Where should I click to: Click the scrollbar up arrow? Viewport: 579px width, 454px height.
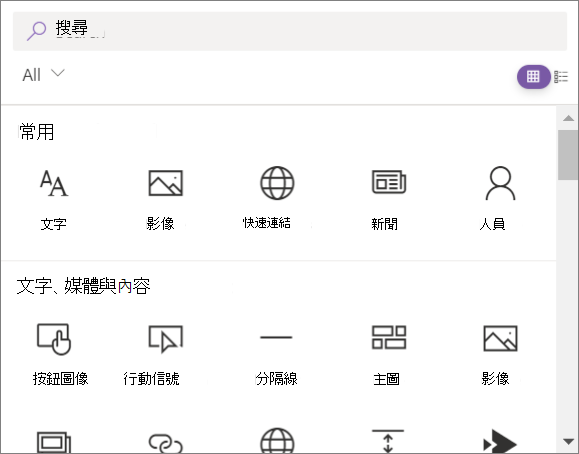click(568, 118)
